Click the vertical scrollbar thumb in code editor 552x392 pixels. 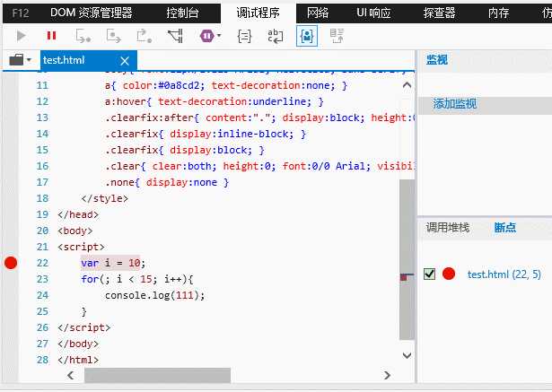pyautogui.click(x=407, y=260)
